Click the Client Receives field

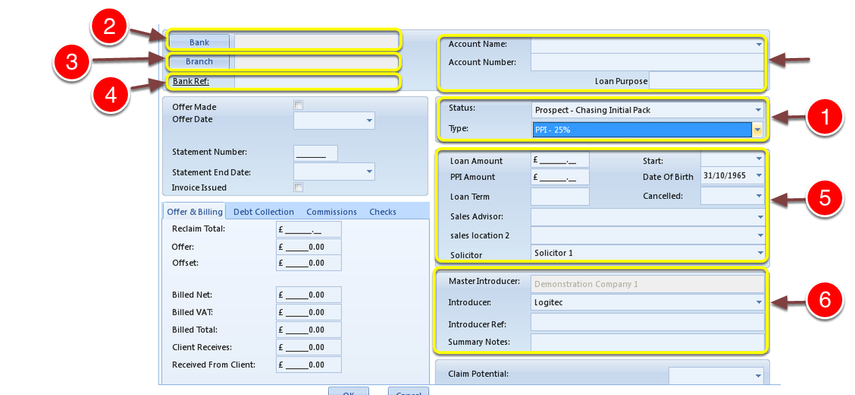click(x=309, y=347)
